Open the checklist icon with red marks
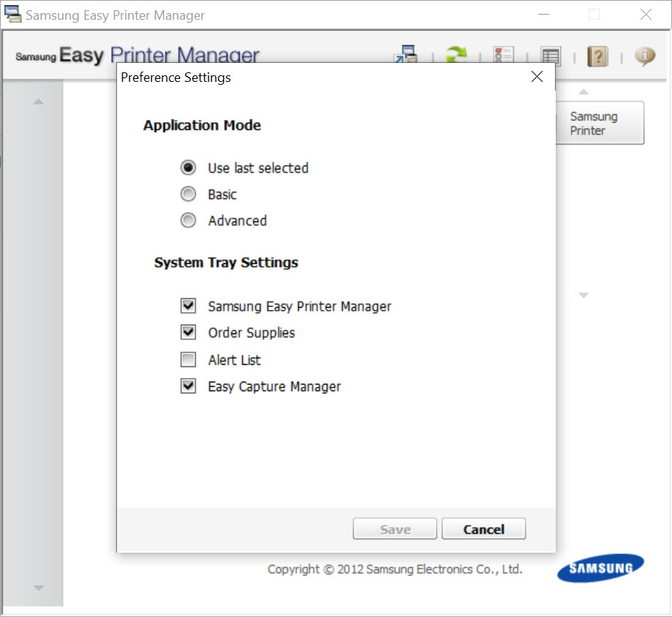Image resolution: width=672 pixels, height=617 pixels. pos(504,55)
